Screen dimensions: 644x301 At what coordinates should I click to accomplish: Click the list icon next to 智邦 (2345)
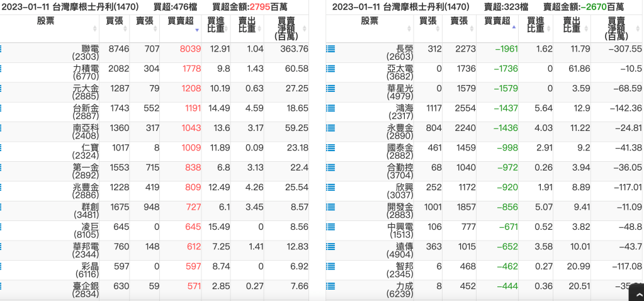(330, 266)
